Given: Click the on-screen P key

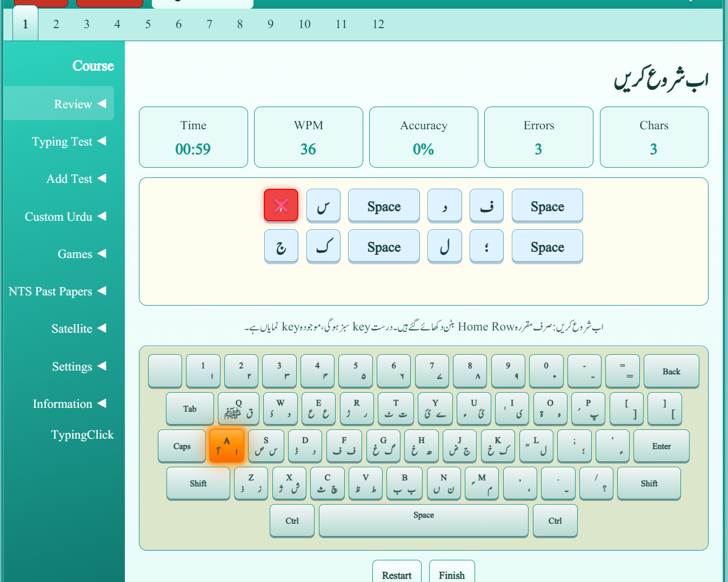Looking at the screenshot, I should click(588, 408).
